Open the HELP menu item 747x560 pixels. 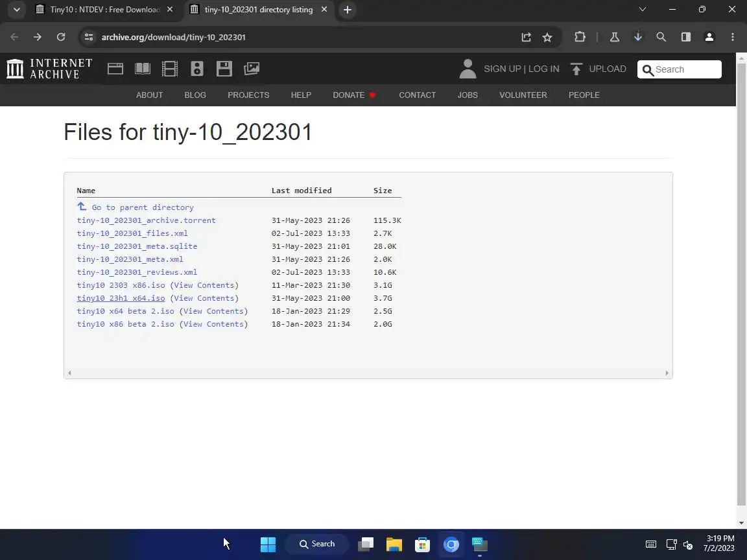(301, 95)
